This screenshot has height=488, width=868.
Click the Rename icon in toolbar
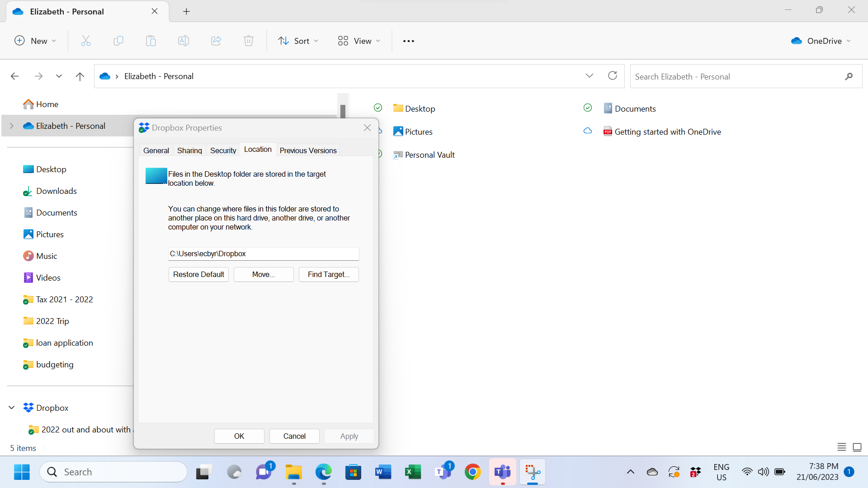[184, 41]
